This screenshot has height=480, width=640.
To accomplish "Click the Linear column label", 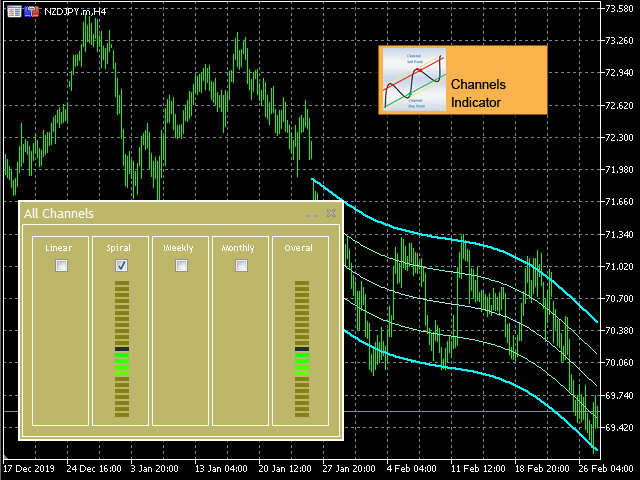I will (58, 248).
